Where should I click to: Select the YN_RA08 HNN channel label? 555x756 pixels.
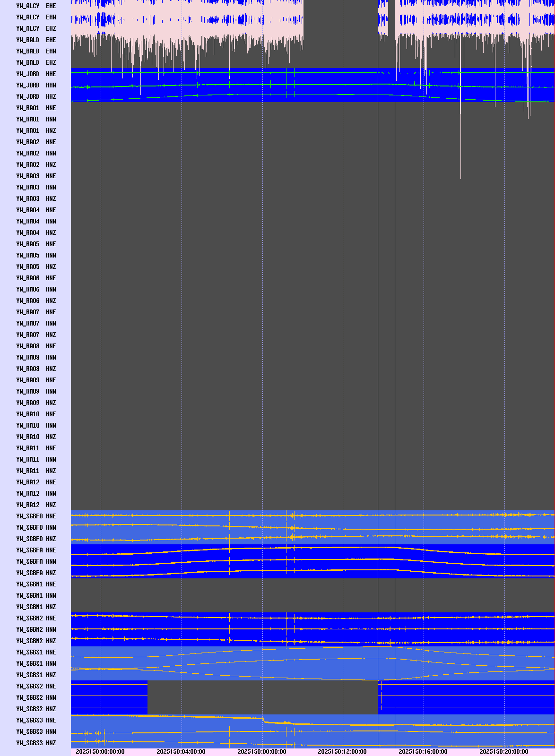[36, 357]
